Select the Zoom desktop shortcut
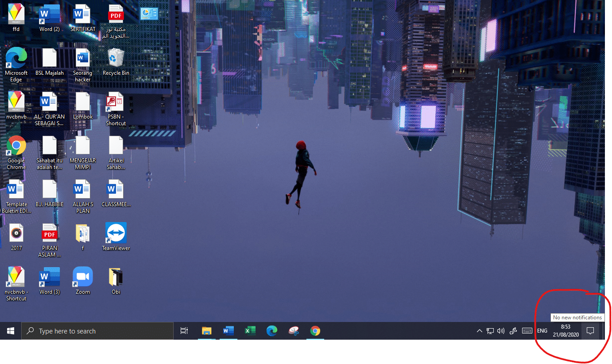612x364 pixels. [82, 280]
